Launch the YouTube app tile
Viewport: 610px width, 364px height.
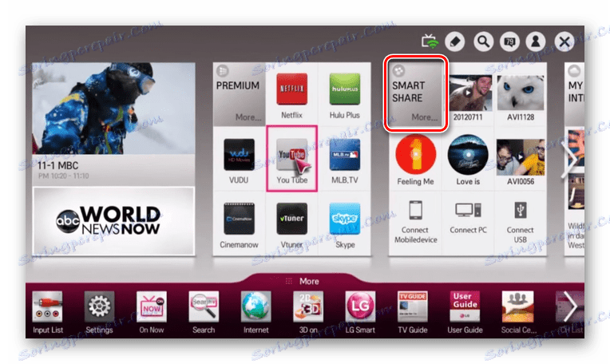click(x=291, y=159)
